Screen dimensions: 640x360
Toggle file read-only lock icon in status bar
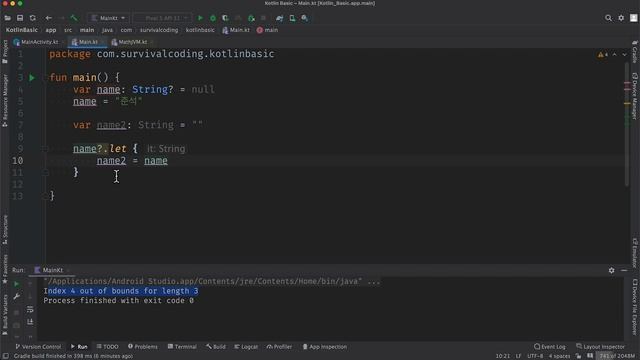click(x=578, y=356)
